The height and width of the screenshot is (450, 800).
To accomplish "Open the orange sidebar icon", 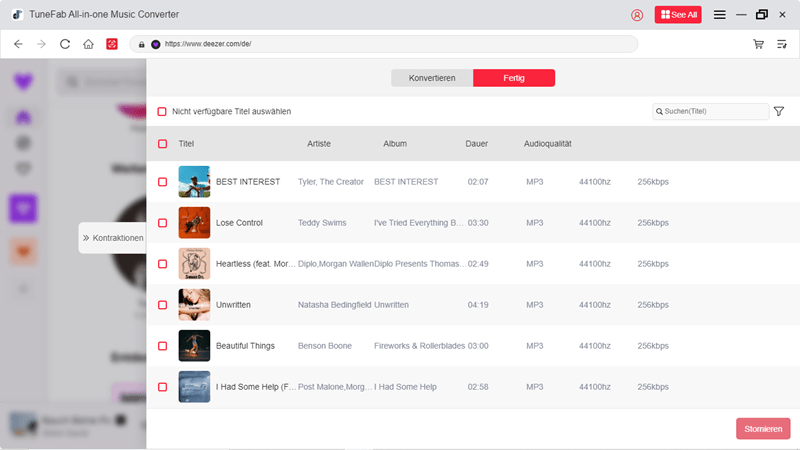I will click(23, 251).
